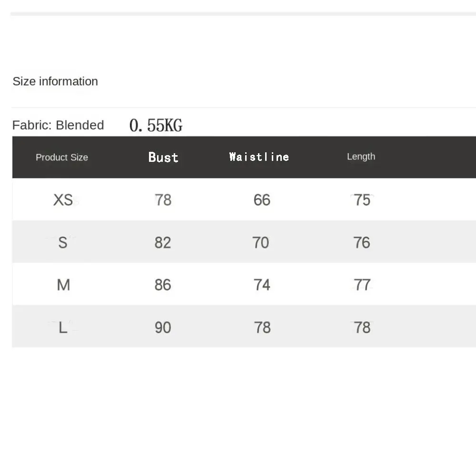Click the M length value 77

click(x=362, y=285)
